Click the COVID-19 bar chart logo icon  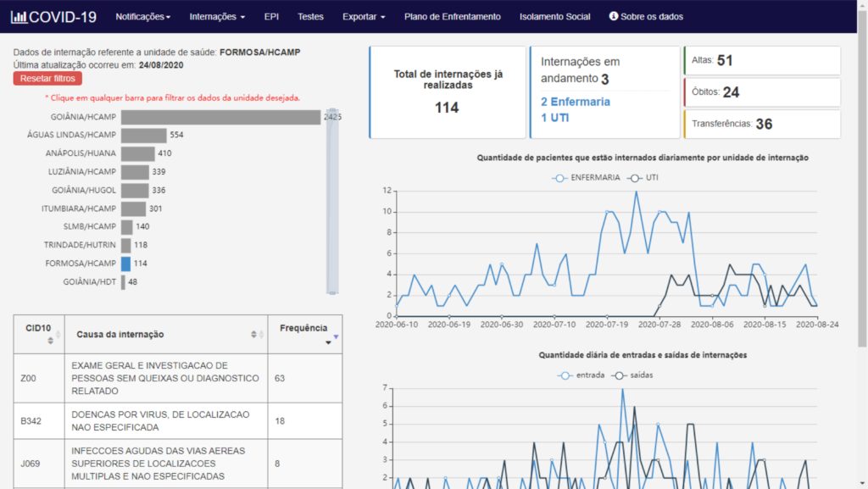pos(19,17)
